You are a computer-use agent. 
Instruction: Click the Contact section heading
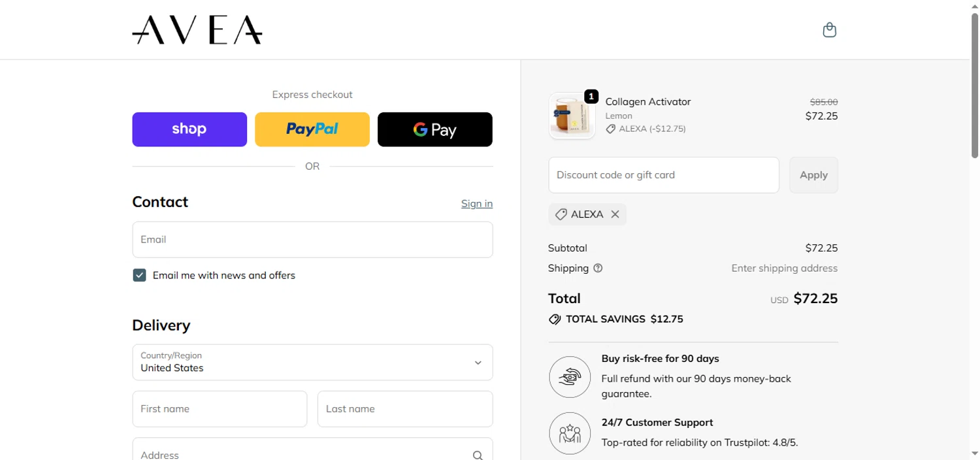(160, 202)
